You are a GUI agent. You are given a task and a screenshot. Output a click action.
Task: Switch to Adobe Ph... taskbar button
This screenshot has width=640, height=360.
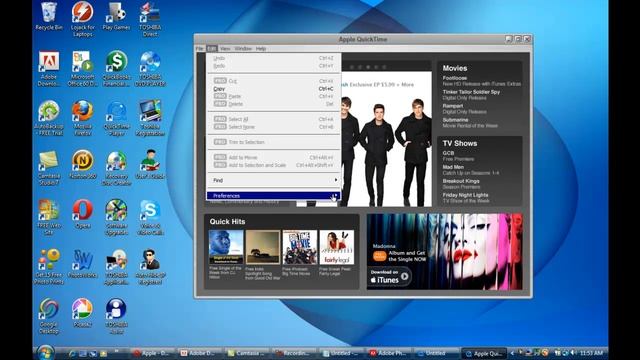point(389,353)
